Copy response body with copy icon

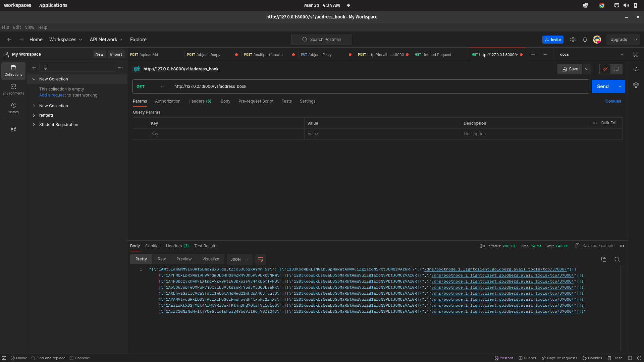603,259
